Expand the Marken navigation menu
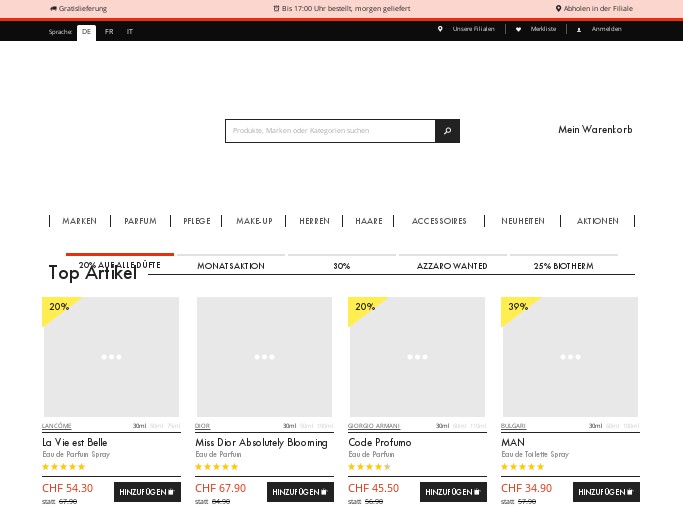 point(79,221)
